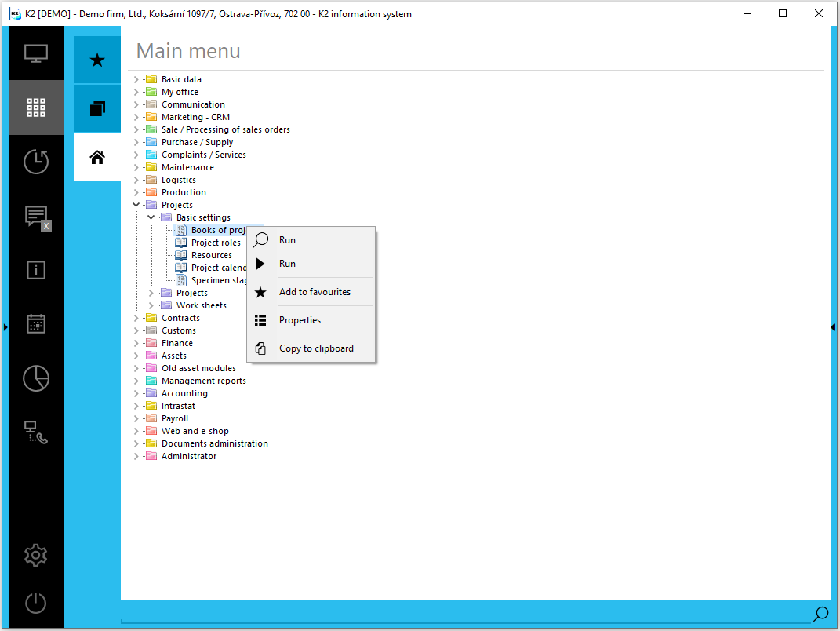Select Resources tree item
This screenshot has width=840, height=631.
pyautogui.click(x=212, y=255)
